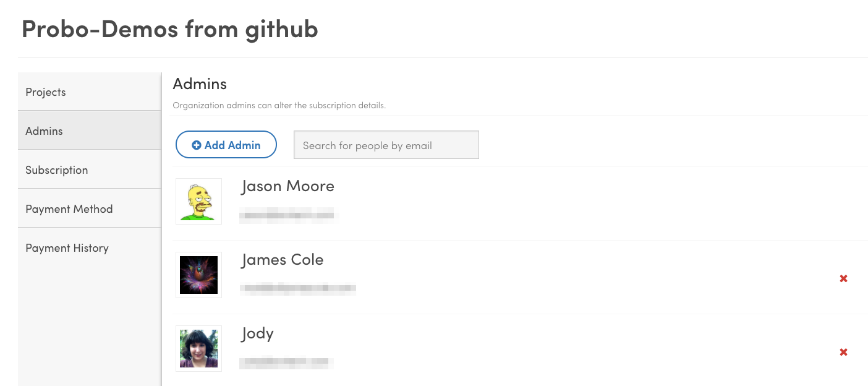Screen dimensions: 868x386
Task: Open the Payment Method section
Action: pyautogui.click(x=69, y=208)
